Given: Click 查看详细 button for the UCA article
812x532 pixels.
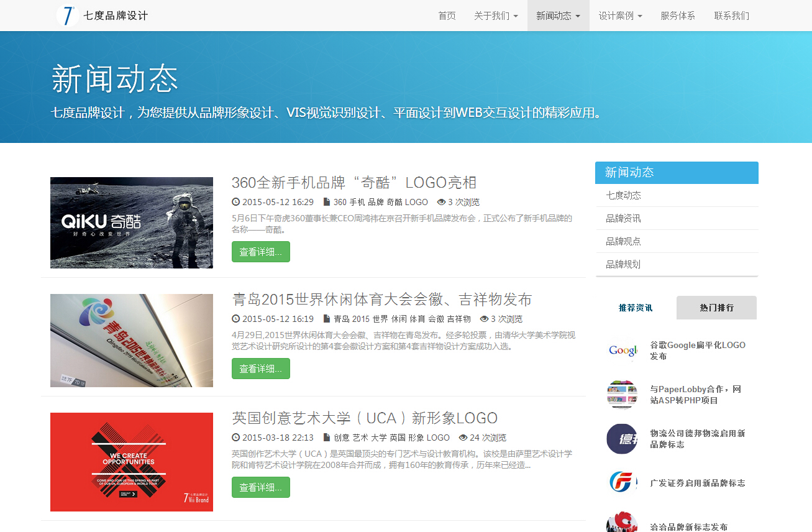Looking at the screenshot, I should pos(261,487).
